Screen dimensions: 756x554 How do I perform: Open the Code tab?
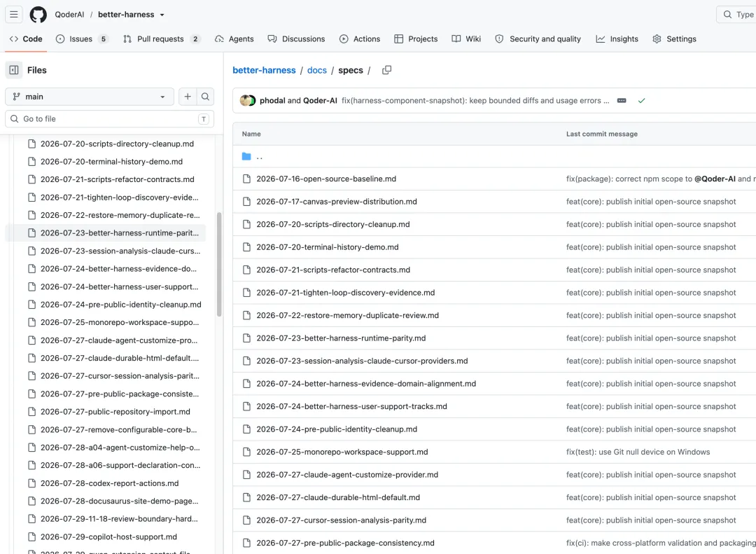tap(26, 39)
